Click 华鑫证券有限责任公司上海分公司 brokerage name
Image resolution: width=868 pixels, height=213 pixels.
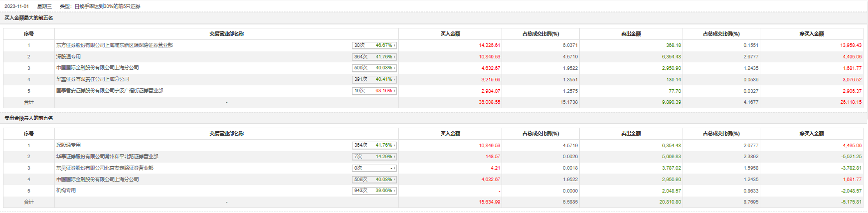pyautogui.click(x=93, y=79)
